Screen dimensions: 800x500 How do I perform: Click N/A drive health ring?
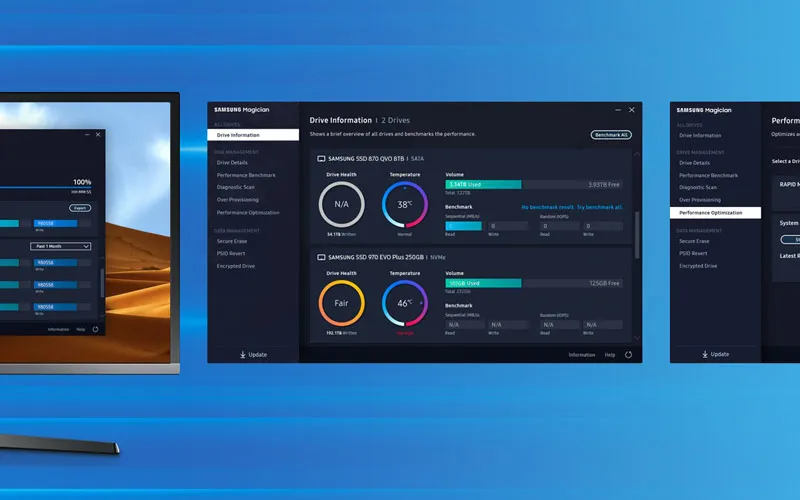pyautogui.click(x=341, y=204)
